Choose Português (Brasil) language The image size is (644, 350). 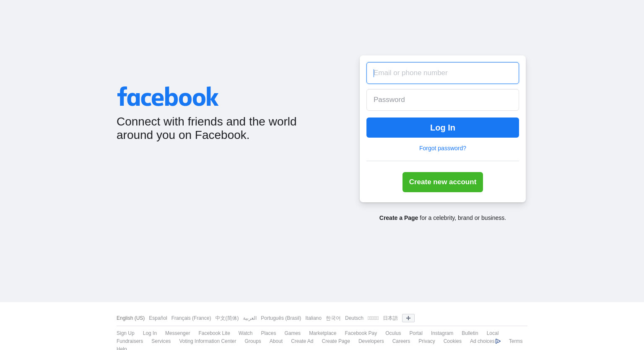(281, 318)
